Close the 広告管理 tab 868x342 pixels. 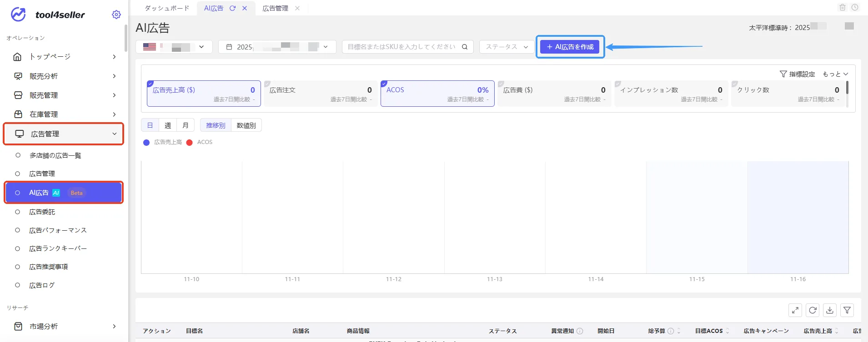pyautogui.click(x=297, y=8)
